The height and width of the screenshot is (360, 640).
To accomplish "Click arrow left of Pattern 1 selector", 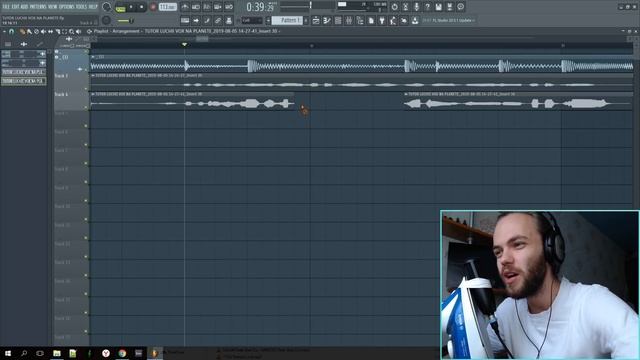I will tap(268, 20).
